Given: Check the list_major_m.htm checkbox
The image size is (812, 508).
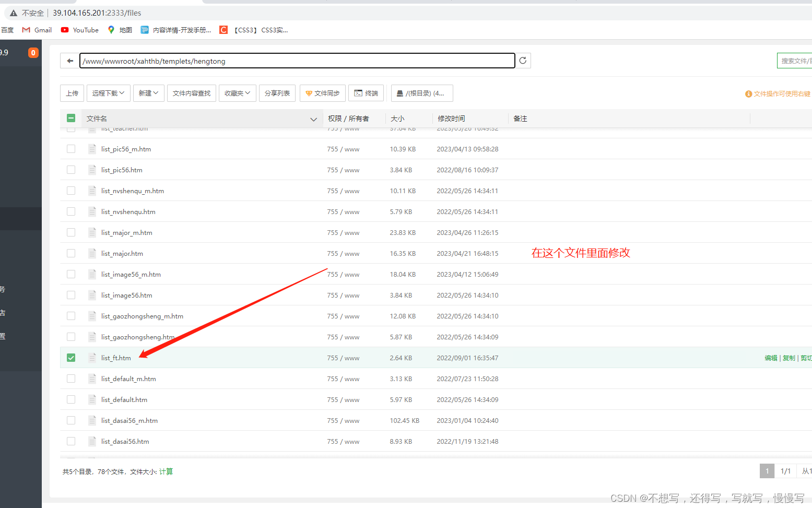Looking at the screenshot, I should click(x=71, y=232).
